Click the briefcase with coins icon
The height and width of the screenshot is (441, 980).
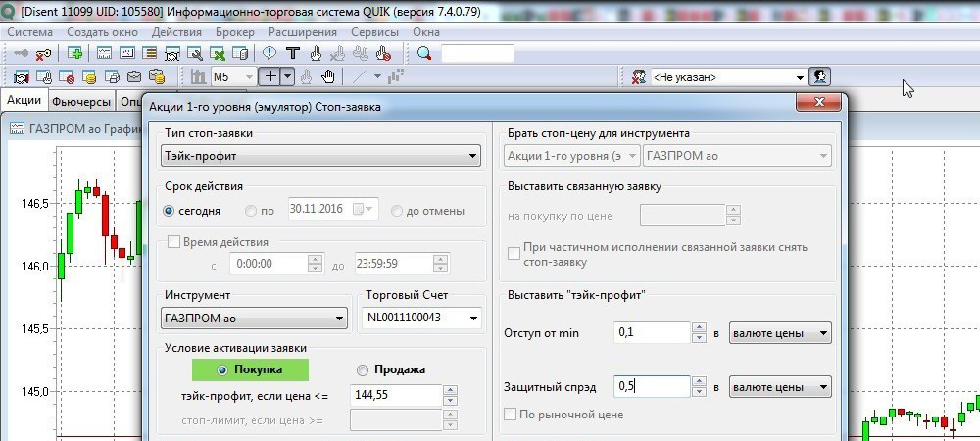(157, 76)
